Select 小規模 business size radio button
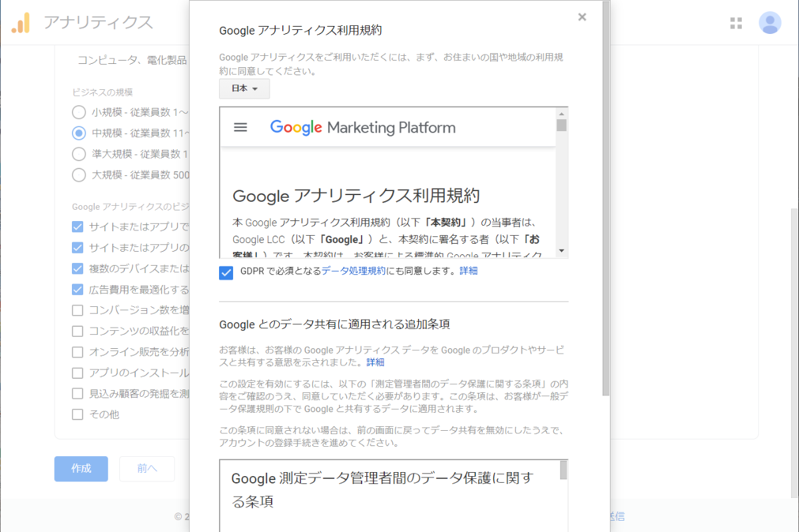The height and width of the screenshot is (532, 799). (79, 112)
